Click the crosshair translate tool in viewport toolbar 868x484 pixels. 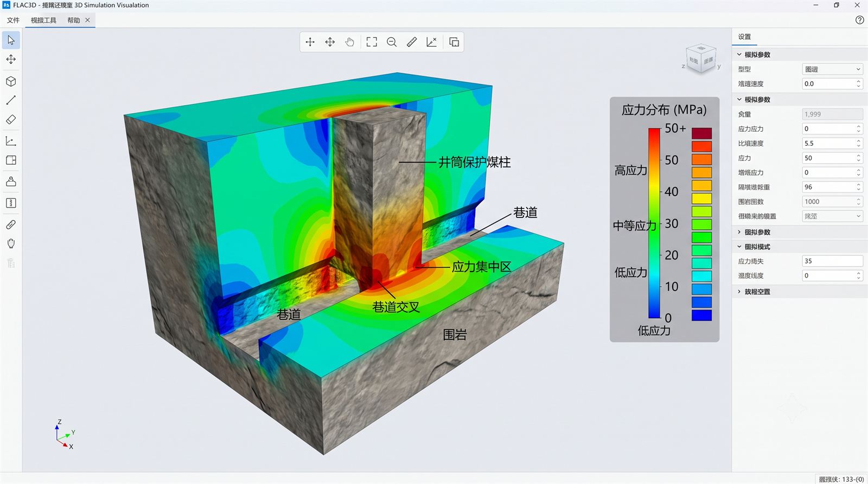[x=310, y=42]
